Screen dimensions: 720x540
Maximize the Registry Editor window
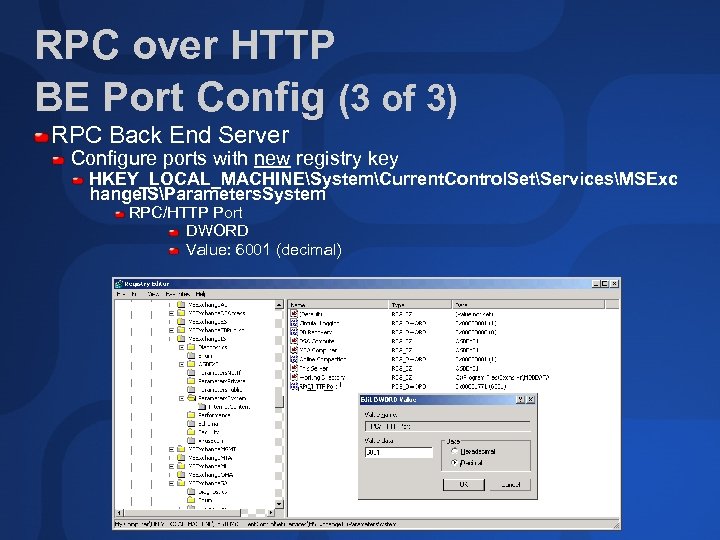point(605,284)
